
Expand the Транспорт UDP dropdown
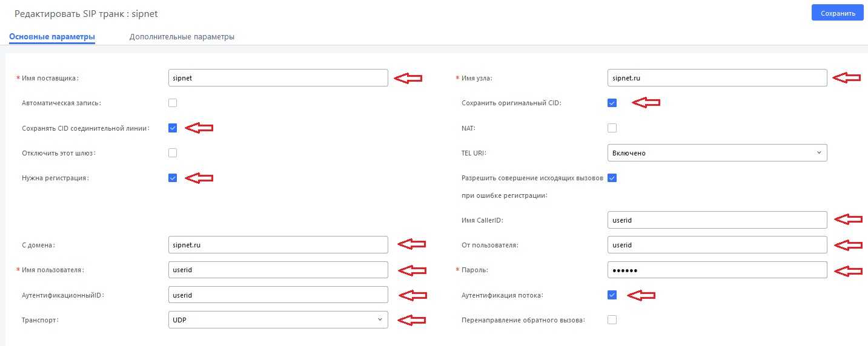[278, 320]
